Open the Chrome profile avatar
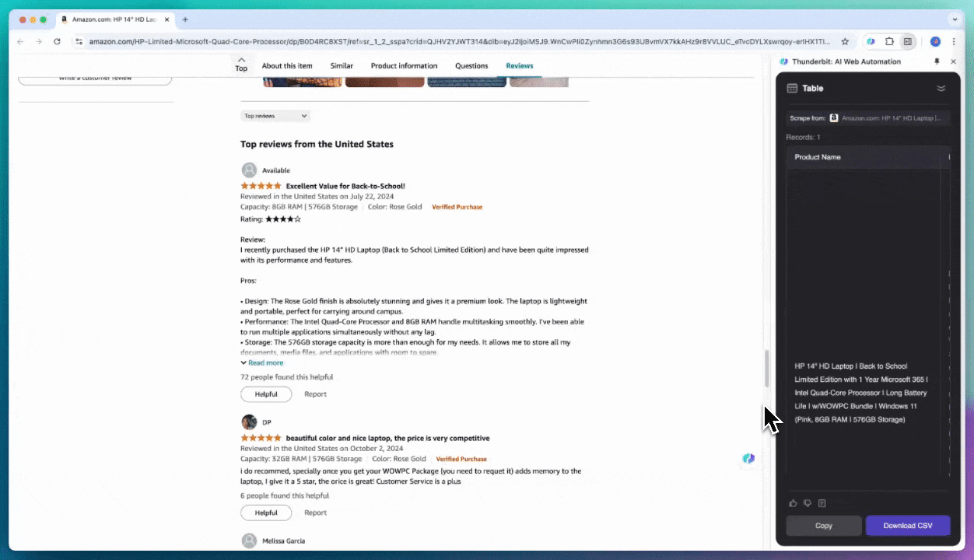The height and width of the screenshot is (560, 974). [x=935, y=41]
